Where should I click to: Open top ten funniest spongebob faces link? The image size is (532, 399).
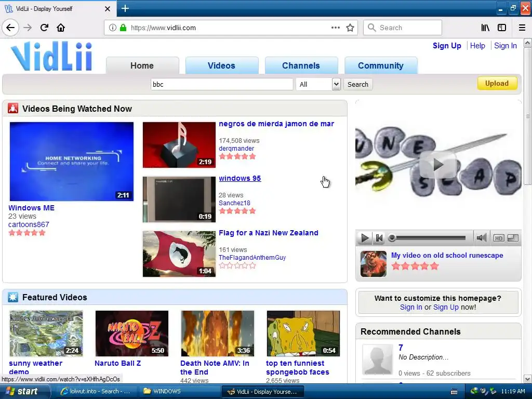tap(298, 368)
